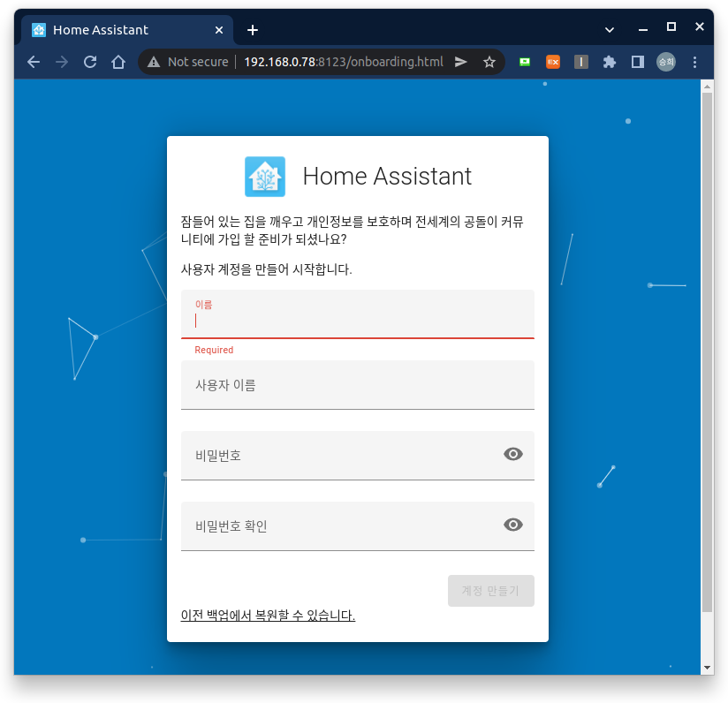Minimize the browser window

pyautogui.click(x=643, y=29)
